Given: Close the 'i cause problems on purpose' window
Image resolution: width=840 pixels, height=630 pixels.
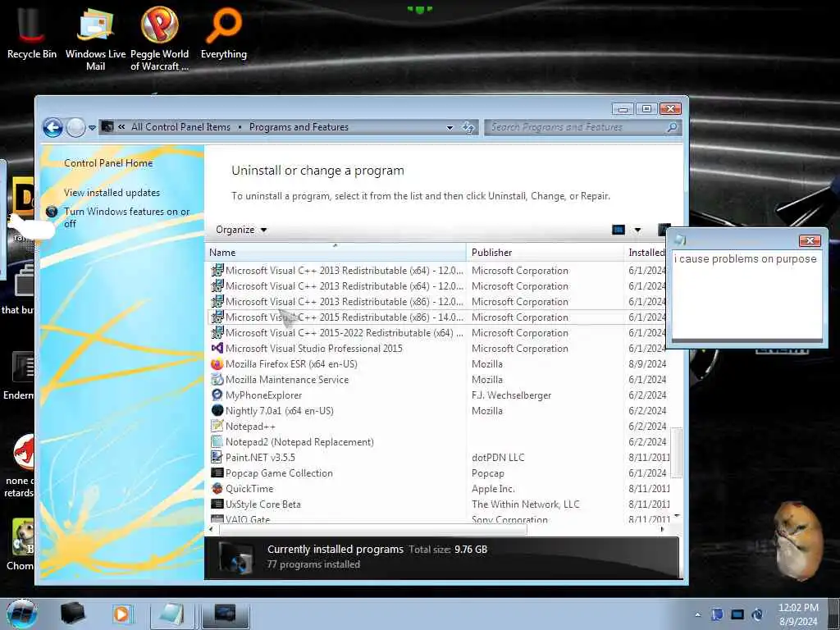Looking at the screenshot, I should pos(810,240).
